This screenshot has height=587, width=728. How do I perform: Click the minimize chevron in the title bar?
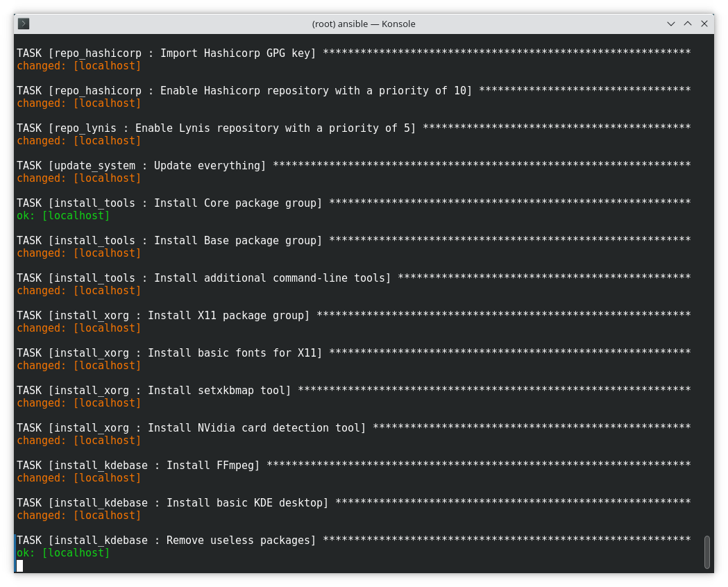[x=671, y=24]
